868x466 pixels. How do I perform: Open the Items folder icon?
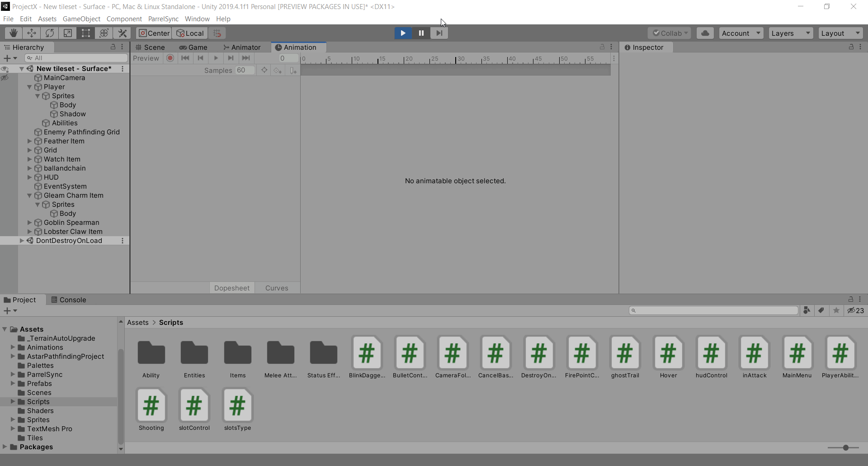tap(238, 353)
